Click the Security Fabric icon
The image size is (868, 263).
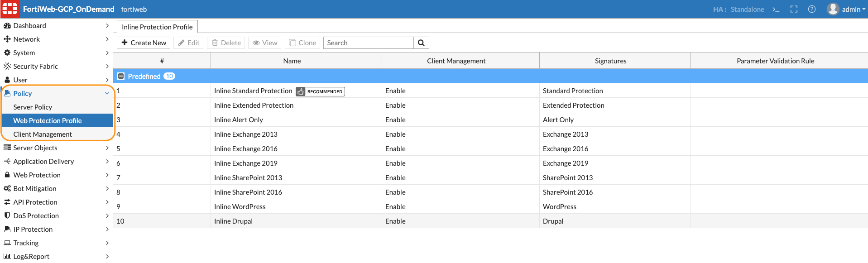pyautogui.click(x=7, y=67)
